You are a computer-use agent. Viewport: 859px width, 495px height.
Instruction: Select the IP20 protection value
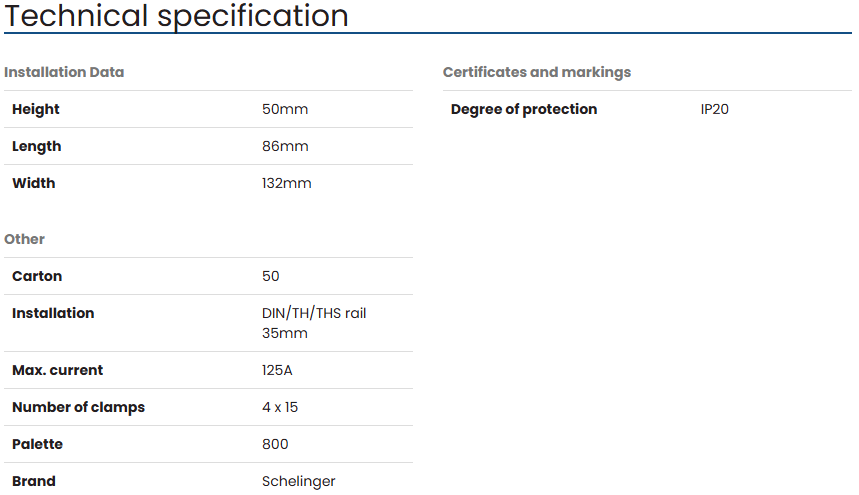[x=714, y=109]
